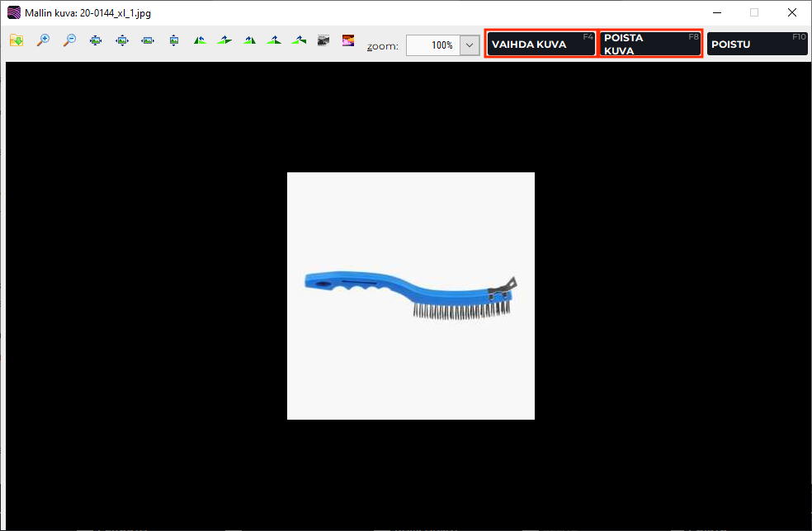The height and width of the screenshot is (531, 812).
Task: Open a new image file with the folder icon
Action: coord(16,40)
